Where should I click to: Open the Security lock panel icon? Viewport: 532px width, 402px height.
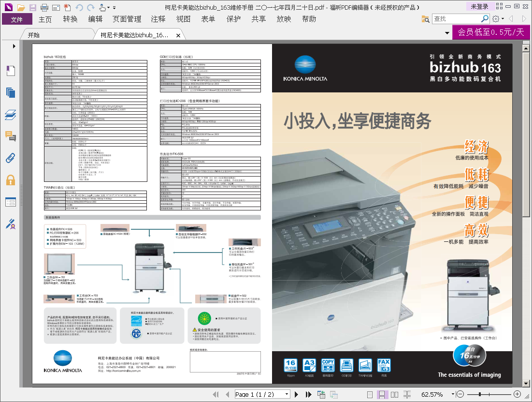tap(11, 180)
